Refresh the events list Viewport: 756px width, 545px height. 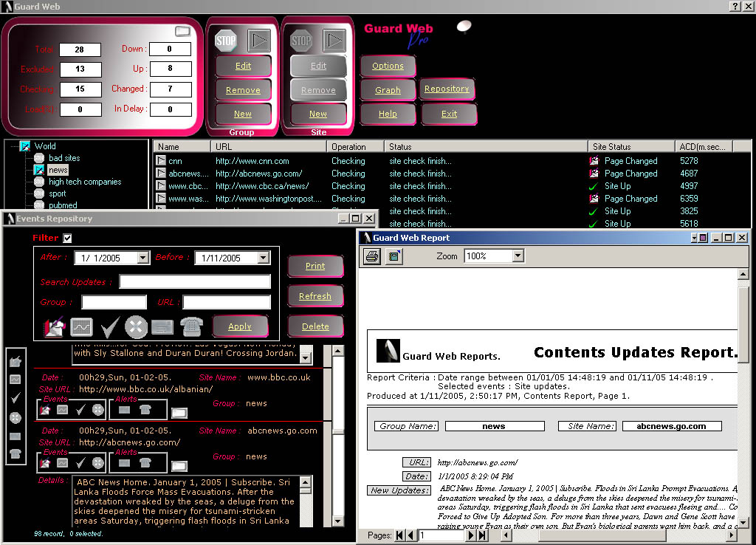pos(315,296)
